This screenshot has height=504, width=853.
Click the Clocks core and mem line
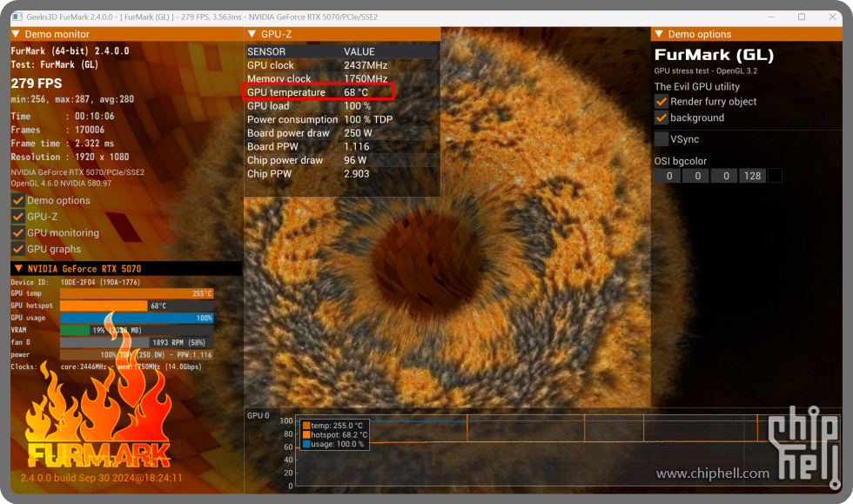(106, 366)
